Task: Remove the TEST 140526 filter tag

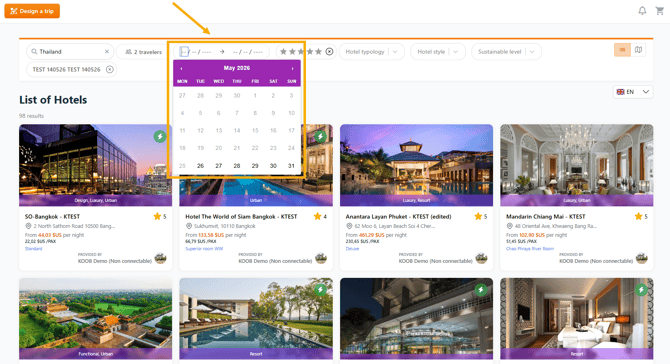Action: [x=110, y=70]
